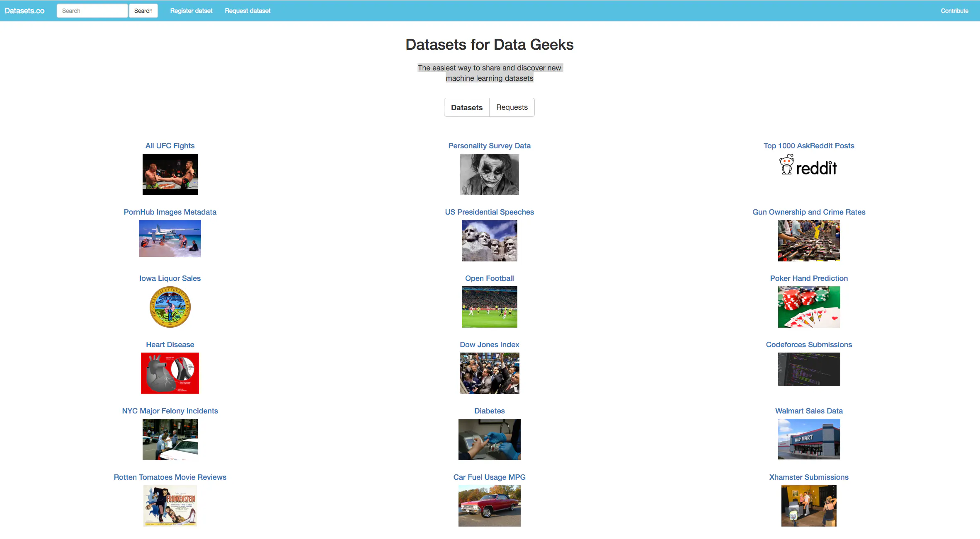
Task: Click the gun show table thumbnail
Action: [809, 241]
